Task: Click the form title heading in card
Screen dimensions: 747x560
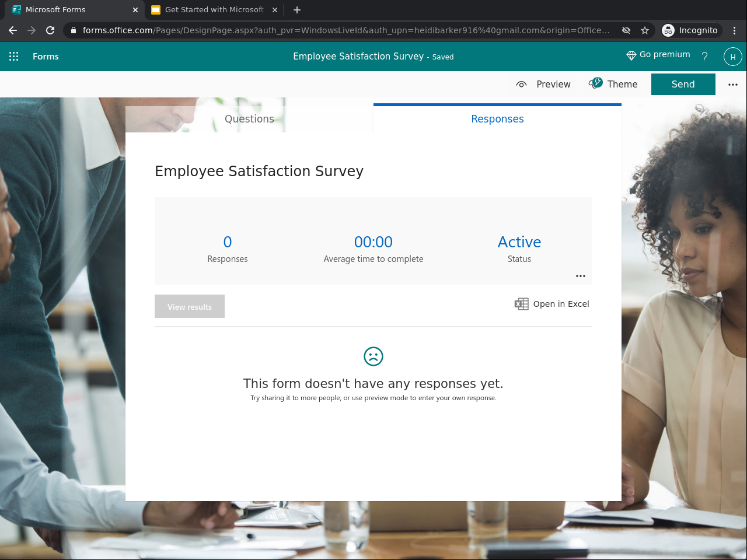Action: [x=259, y=171]
